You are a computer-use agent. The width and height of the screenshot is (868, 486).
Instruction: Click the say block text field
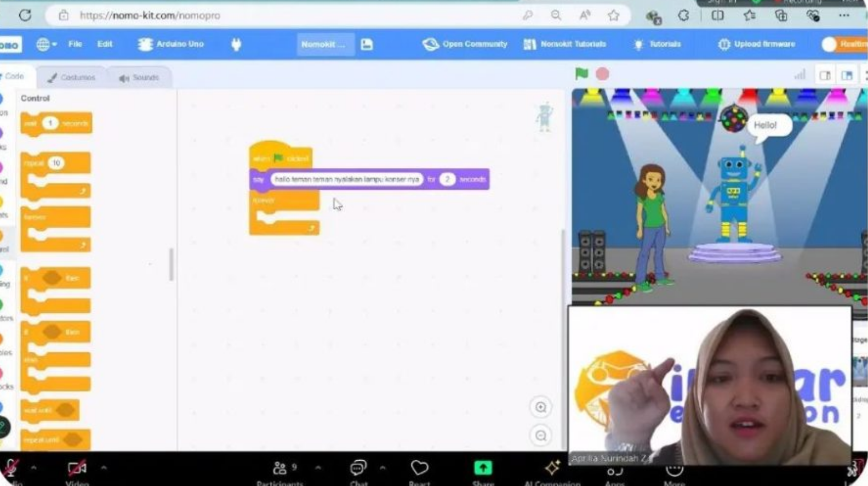point(346,179)
